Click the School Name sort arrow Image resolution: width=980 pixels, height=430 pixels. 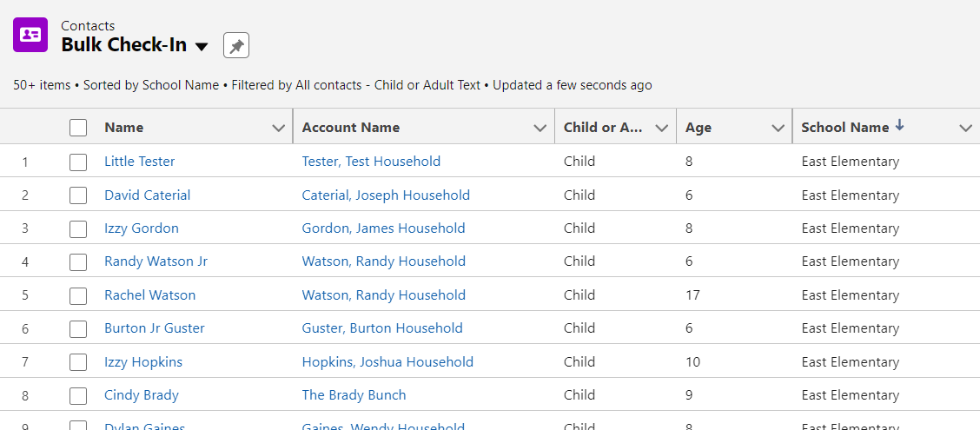click(899, 126)
